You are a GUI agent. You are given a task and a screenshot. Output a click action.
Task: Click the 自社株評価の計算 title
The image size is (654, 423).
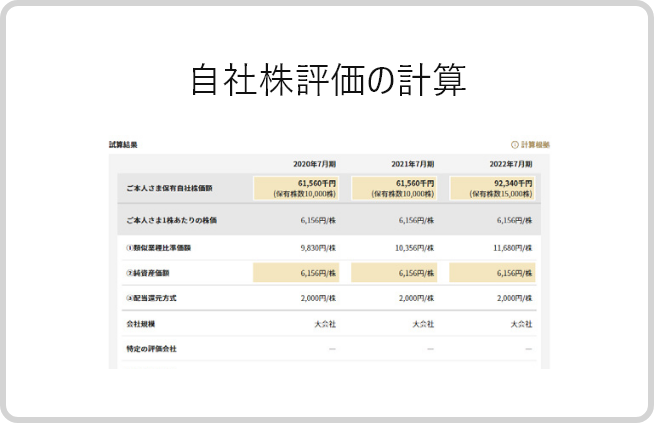point(328,80)
